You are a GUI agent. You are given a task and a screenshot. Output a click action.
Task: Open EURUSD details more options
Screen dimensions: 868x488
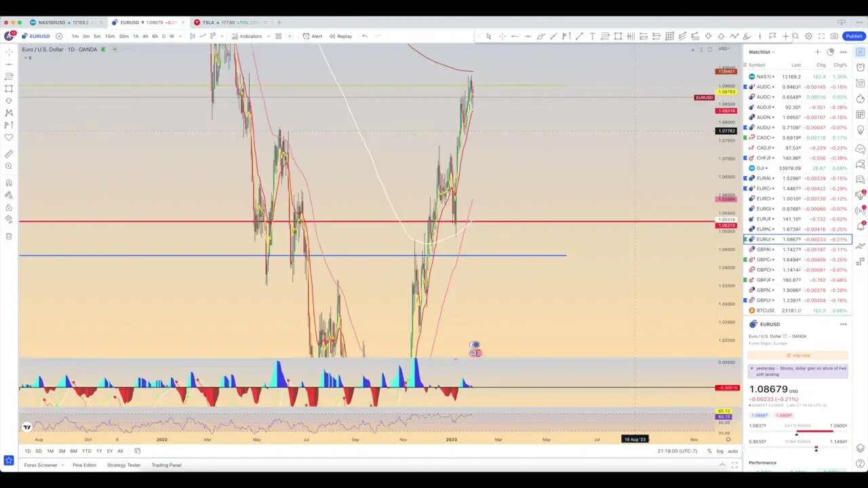tap(843, 324)
